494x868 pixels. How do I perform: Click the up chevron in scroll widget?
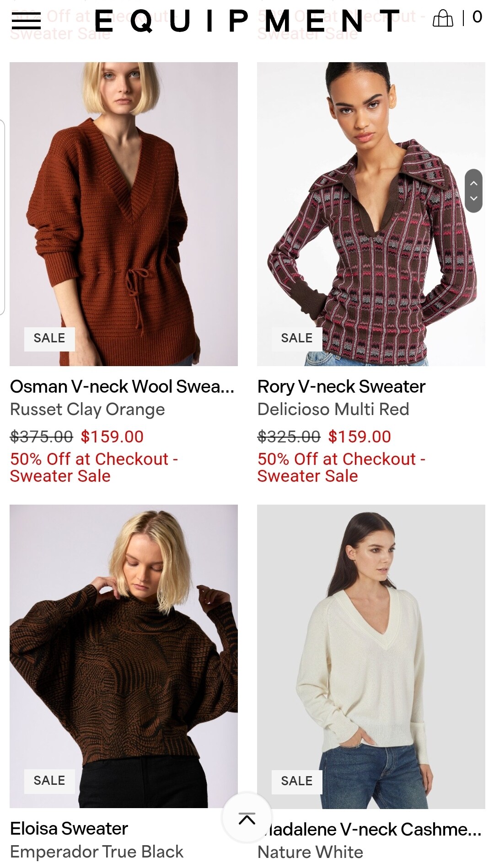[x=474, y=183]
